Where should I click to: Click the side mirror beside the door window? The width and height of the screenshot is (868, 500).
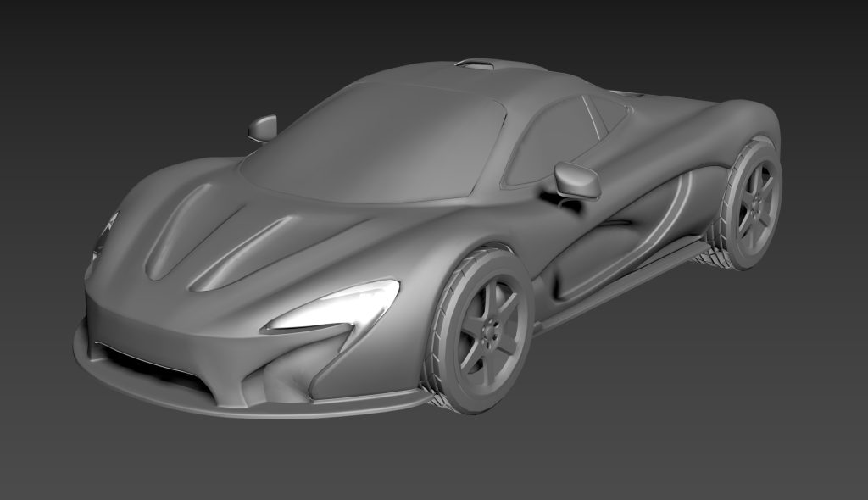[x=578, y=180]
